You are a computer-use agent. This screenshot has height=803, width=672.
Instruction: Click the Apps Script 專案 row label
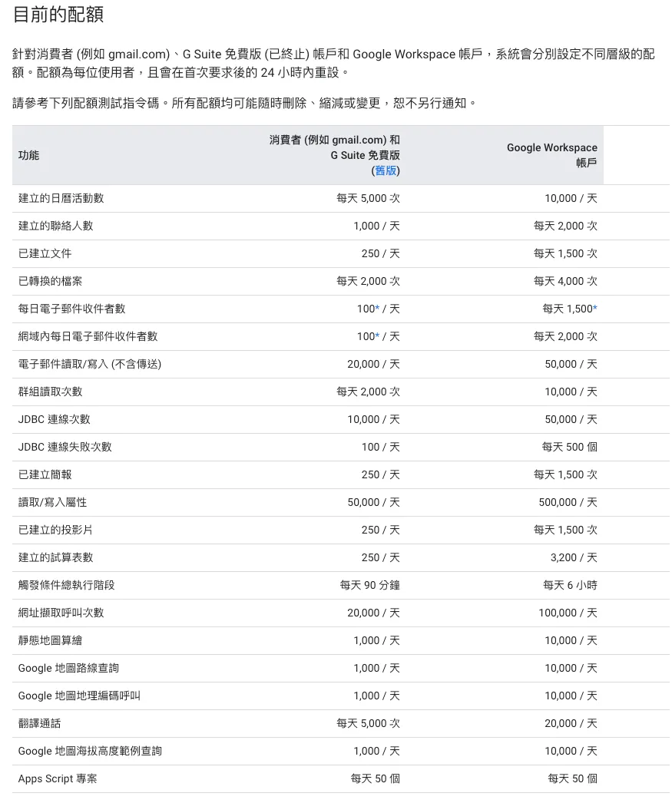(58, 778)
